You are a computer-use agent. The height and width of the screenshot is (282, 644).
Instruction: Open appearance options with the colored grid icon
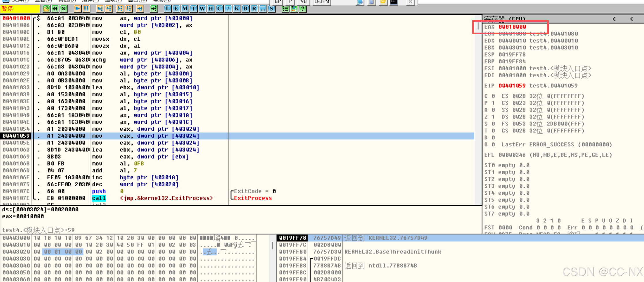[x=294, y=9]
